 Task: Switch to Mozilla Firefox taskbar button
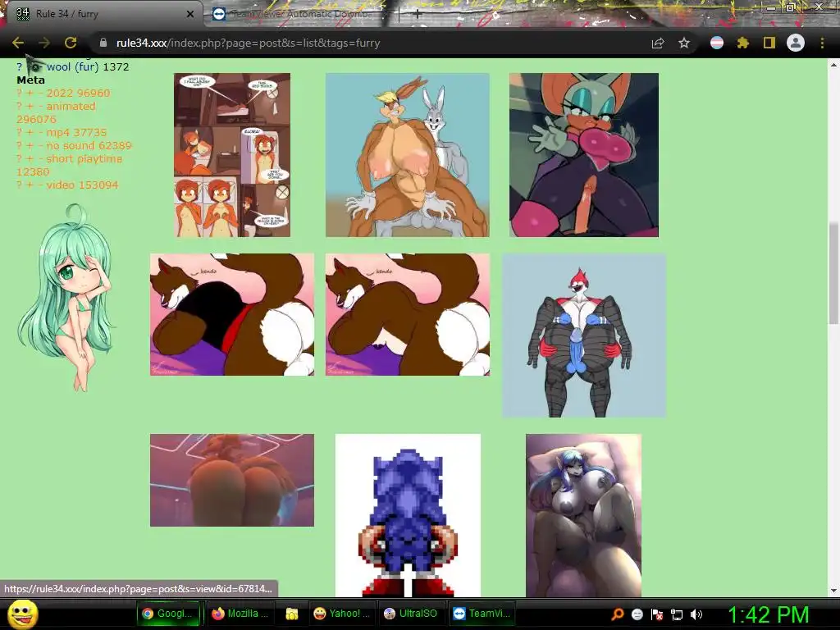click(242, 614)
